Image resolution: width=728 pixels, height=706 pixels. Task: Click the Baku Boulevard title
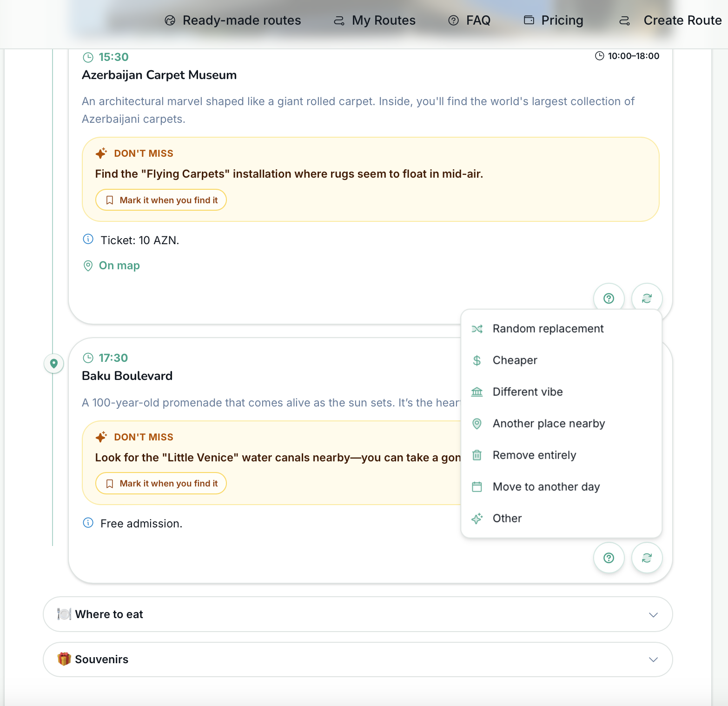[127, 376]
